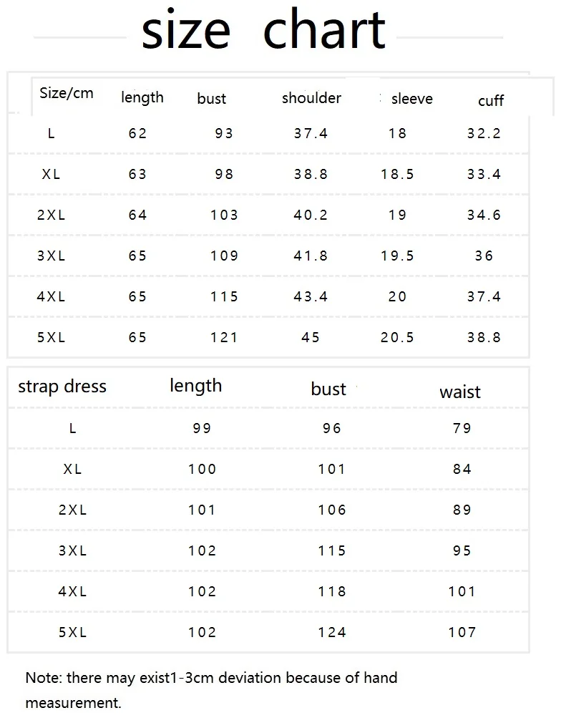This screenshot has width=561, height=728.
Task: Select the Size/cm header cell
Action: click(x=67, y=93)
